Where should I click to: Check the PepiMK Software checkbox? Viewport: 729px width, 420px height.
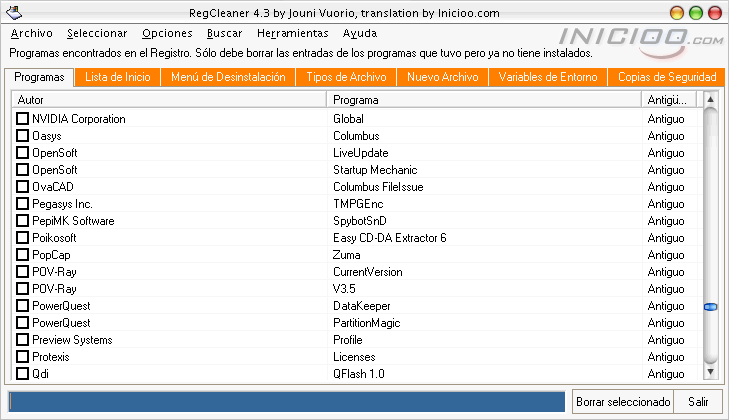click(22, 220)
